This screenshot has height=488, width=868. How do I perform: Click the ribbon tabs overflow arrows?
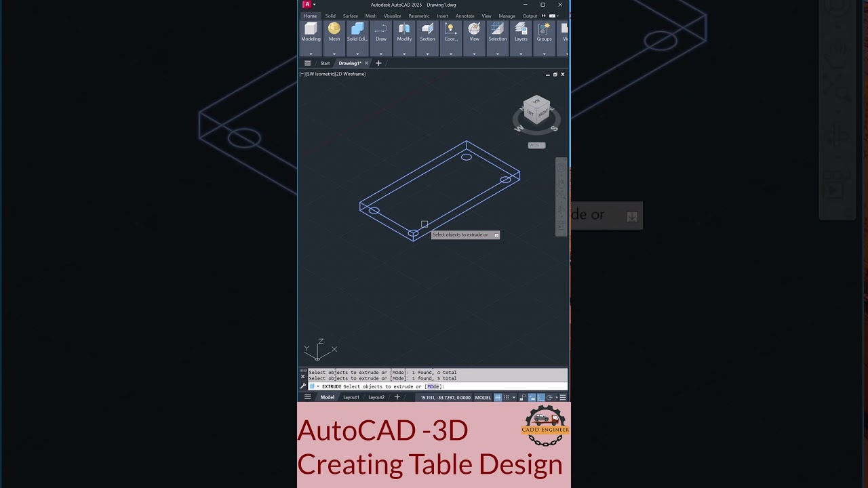[x=543, y=16]
